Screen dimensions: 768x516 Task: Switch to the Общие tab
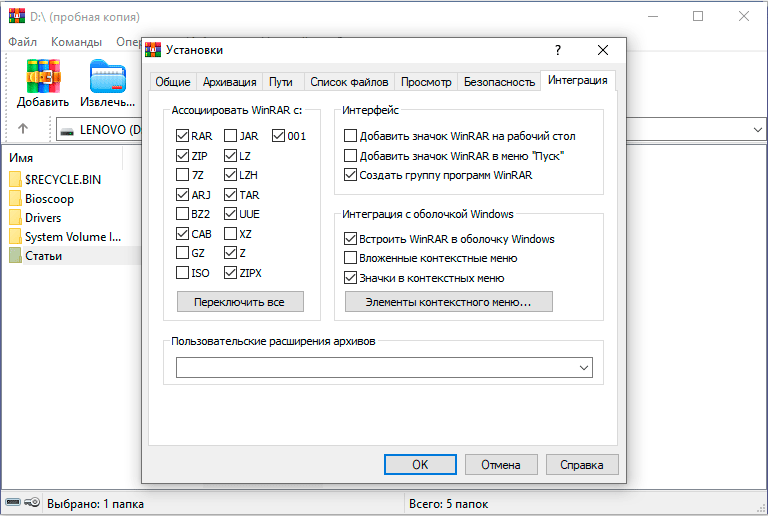point(173,82)
